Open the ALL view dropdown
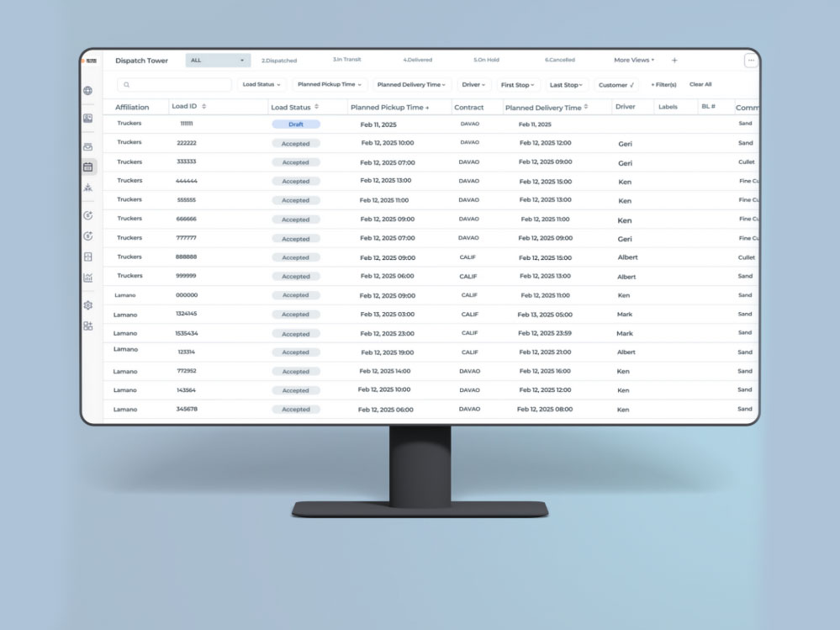The image size is (840, 630). [x=218, y=61]
